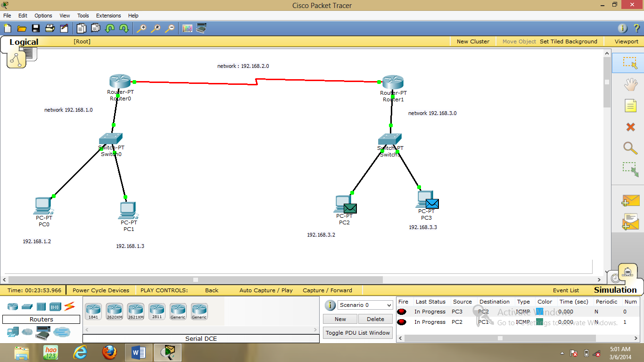644x362 pixels.
Task: Open the Event List
Action: coord(566,290)
